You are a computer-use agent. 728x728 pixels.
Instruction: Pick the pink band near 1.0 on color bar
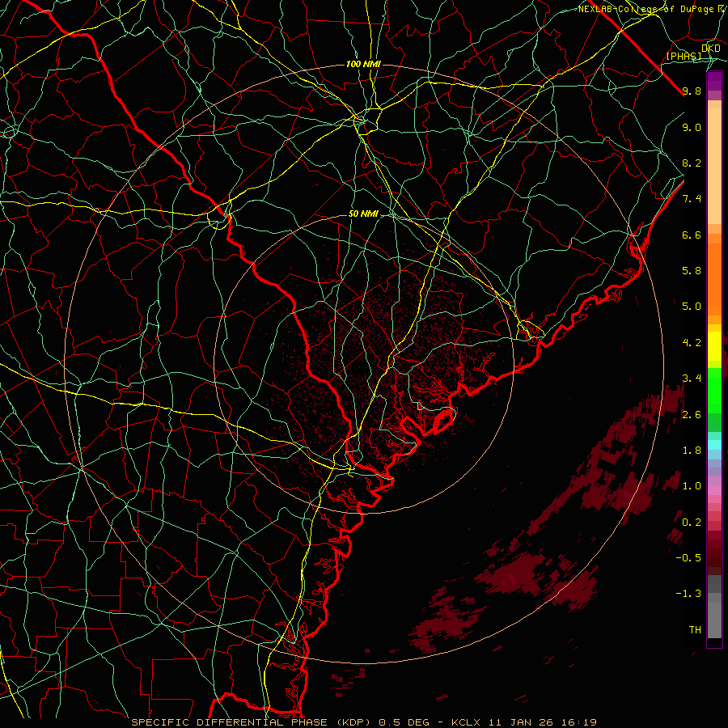pyautogui.click(x=714, y=490)
